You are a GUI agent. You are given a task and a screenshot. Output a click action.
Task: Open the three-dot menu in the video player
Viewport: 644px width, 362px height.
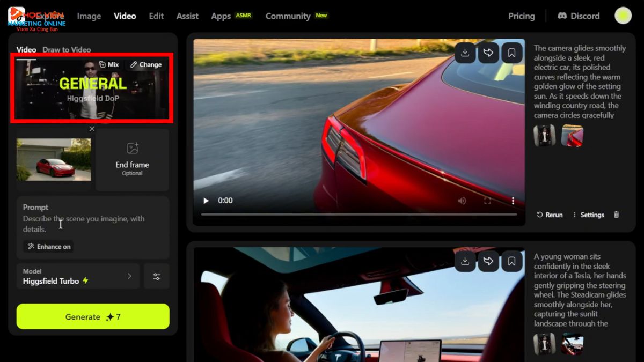(x=513, y=200)
